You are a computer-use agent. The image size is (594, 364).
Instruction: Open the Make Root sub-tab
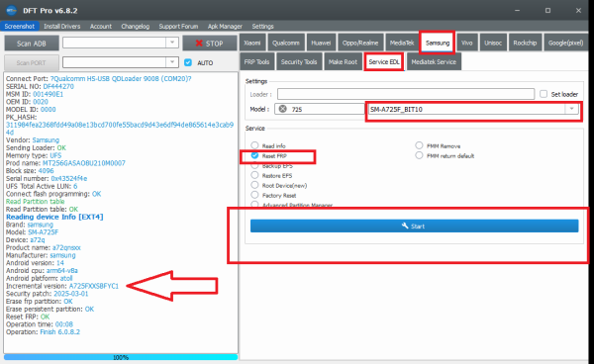point(343,61)
